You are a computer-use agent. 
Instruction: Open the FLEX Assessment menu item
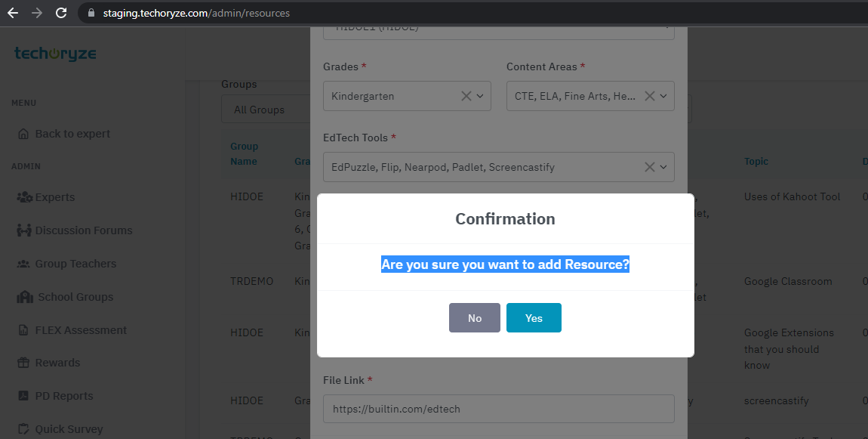[81, 330]
